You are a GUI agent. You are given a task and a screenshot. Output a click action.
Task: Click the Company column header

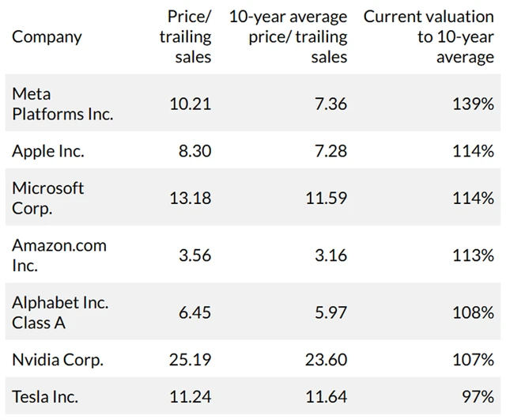tap(47, 36)
